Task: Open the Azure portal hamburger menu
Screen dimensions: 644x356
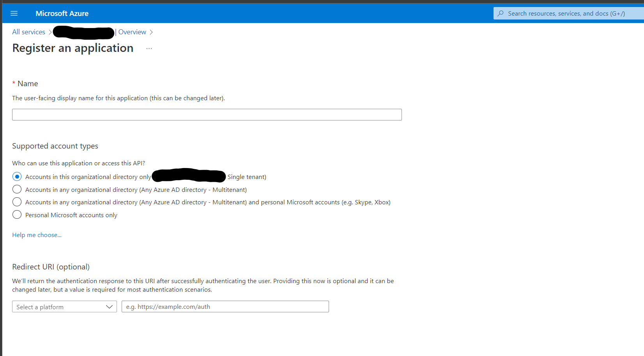Action: (x=14, y=13)
